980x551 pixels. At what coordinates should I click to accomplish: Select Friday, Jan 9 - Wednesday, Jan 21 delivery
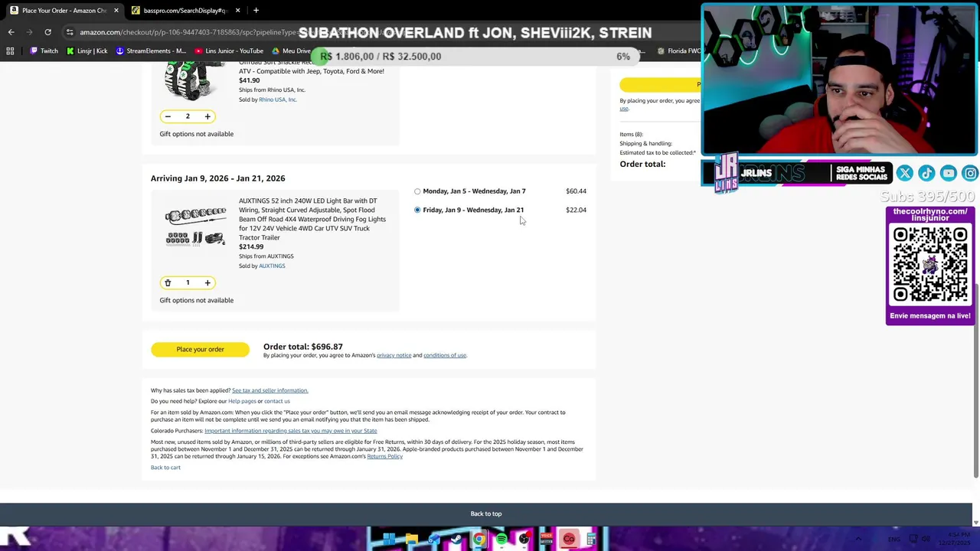417,210
